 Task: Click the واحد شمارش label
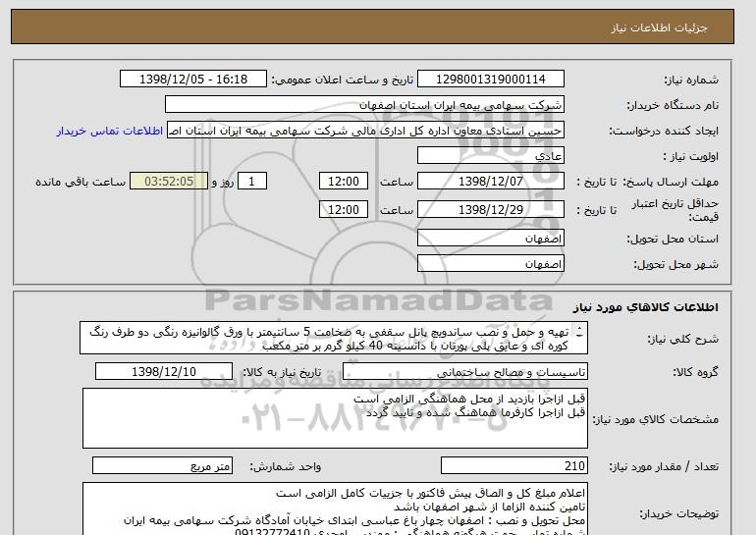[286, 466]
